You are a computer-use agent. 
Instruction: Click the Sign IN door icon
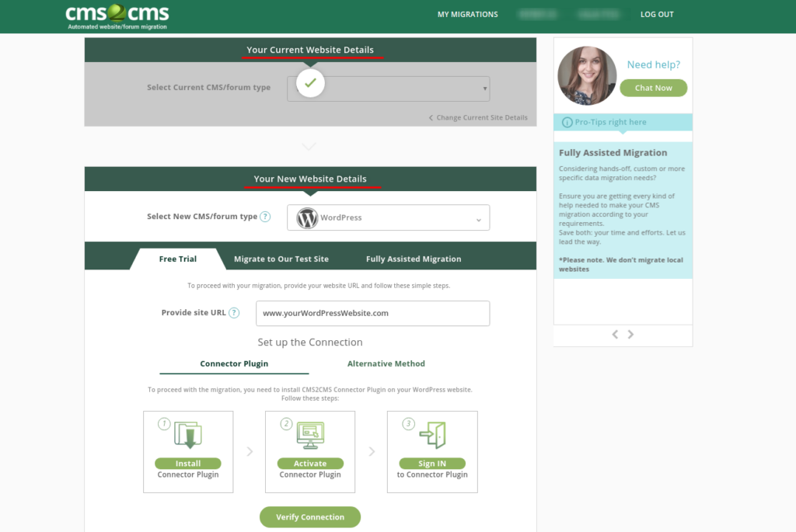pos(432,435)
